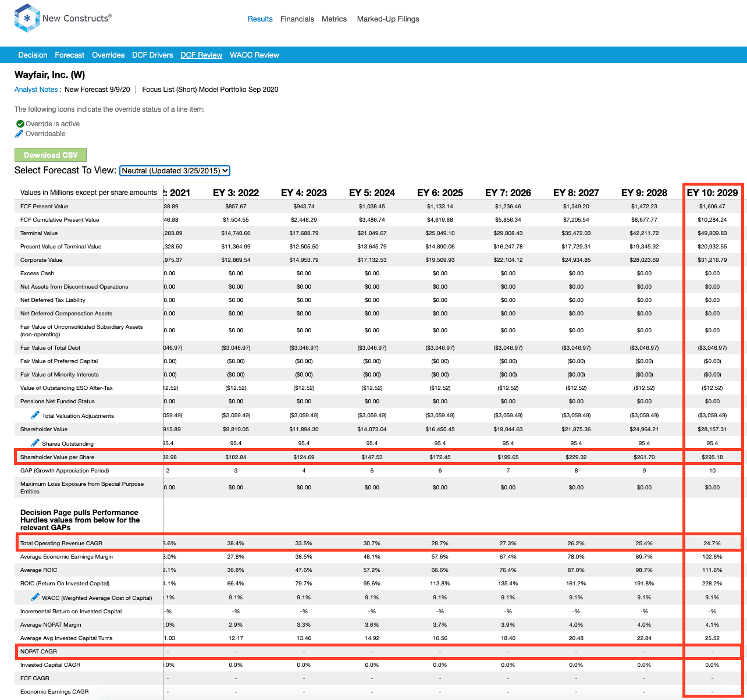Viewport: 747px width, 700px height.
Task: Click the Download CSV button
Action: click(51, 155)
